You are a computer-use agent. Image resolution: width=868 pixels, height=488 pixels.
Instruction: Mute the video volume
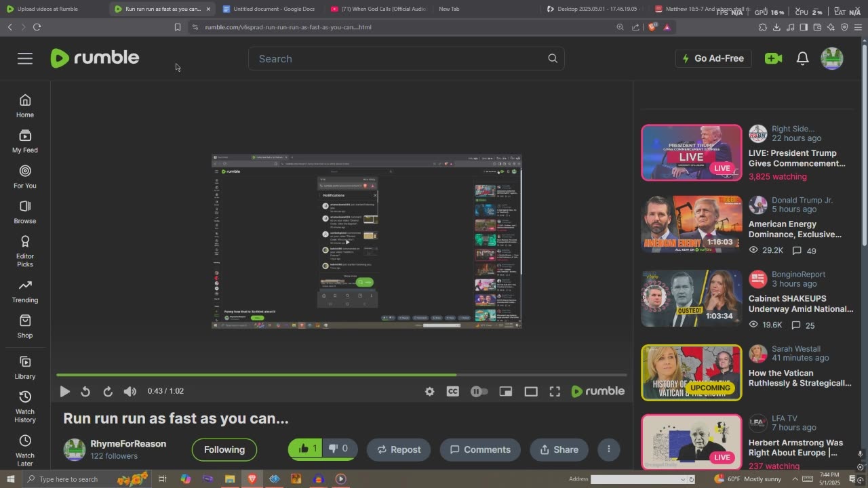tap(130, 391)
